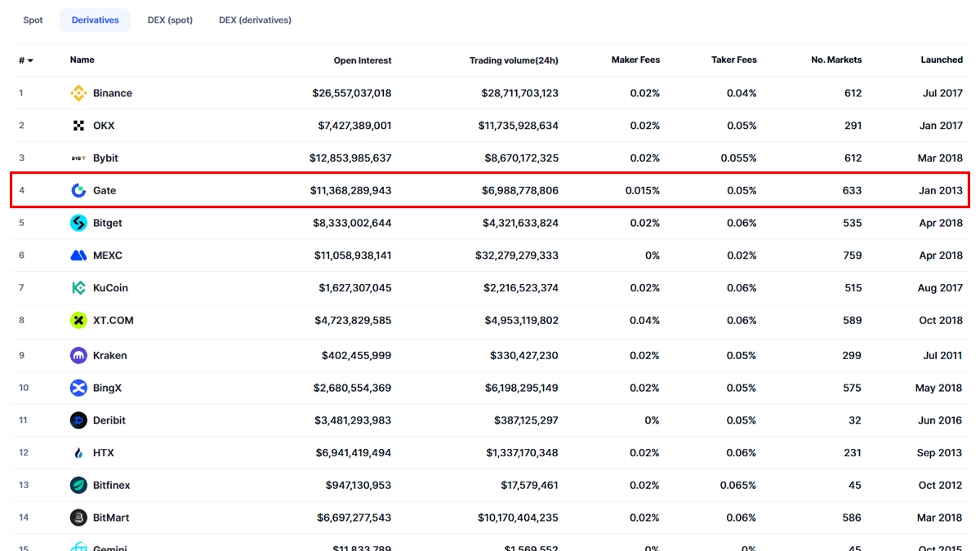Click the MEXC exchange logo icon
This screenshot has width=980, height=551.
pyautogui.click(x=78, y=256)
